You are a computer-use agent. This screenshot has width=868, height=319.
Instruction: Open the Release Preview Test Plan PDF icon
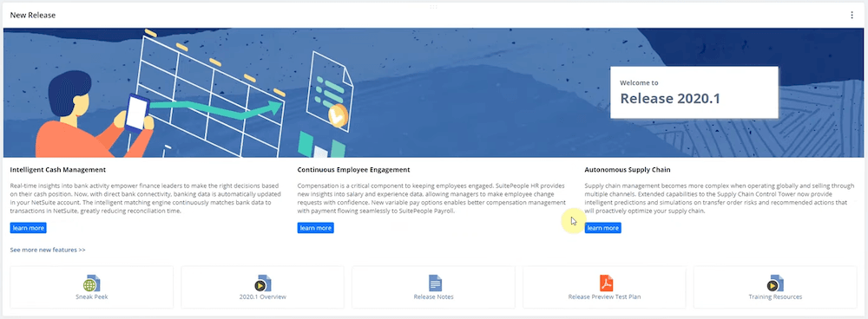tap(606, 283)
